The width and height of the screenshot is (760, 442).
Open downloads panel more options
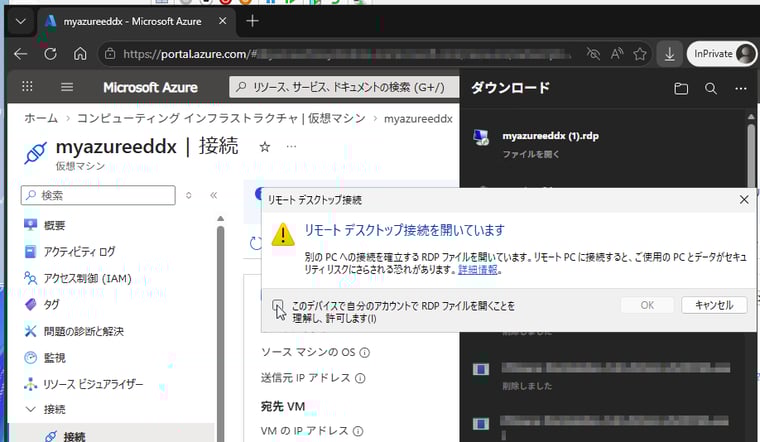[741, 88]
